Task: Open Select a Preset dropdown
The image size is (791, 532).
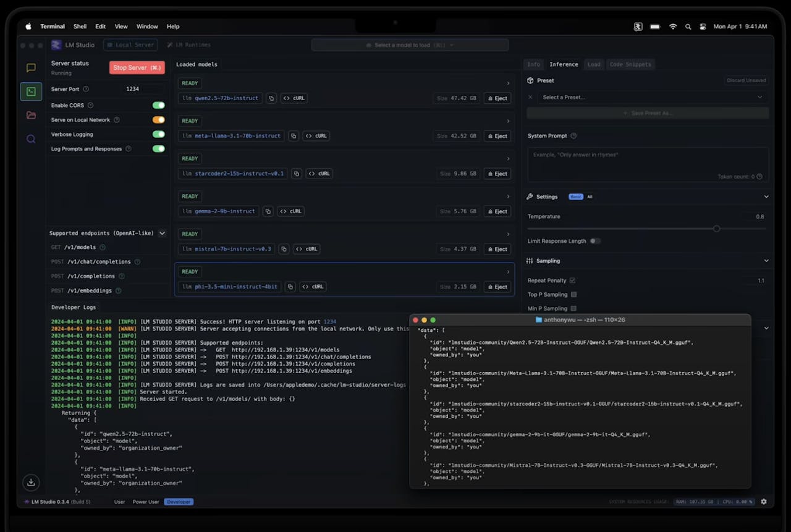Action: pyautogui.click(x=652, y=97)
